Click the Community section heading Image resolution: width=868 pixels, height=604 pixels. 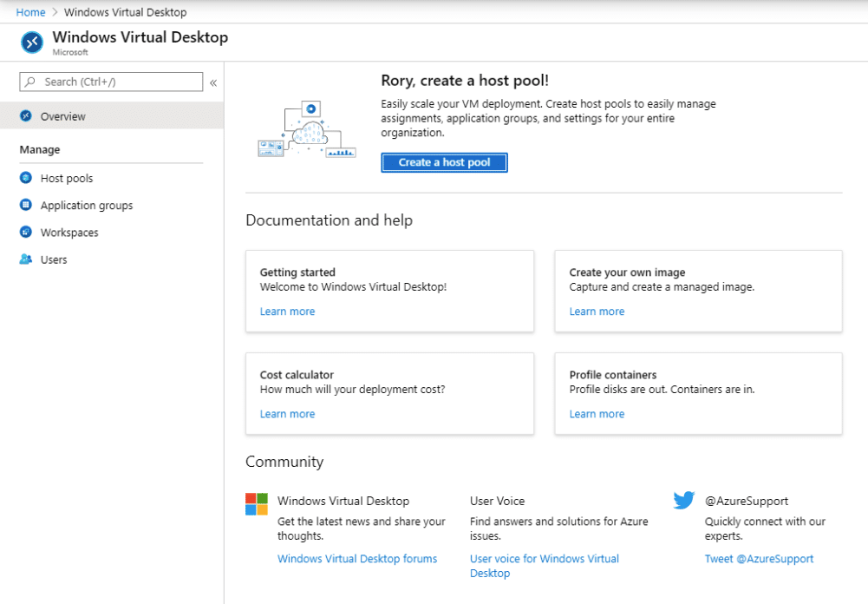pos(284,462)
